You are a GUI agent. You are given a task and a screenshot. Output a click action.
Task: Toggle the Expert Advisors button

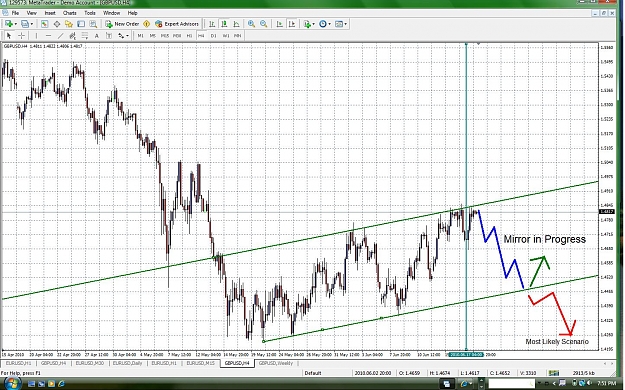177,24
